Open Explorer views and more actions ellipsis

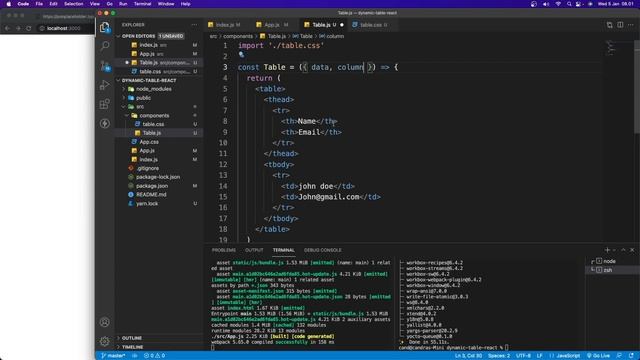coord(194,25)
